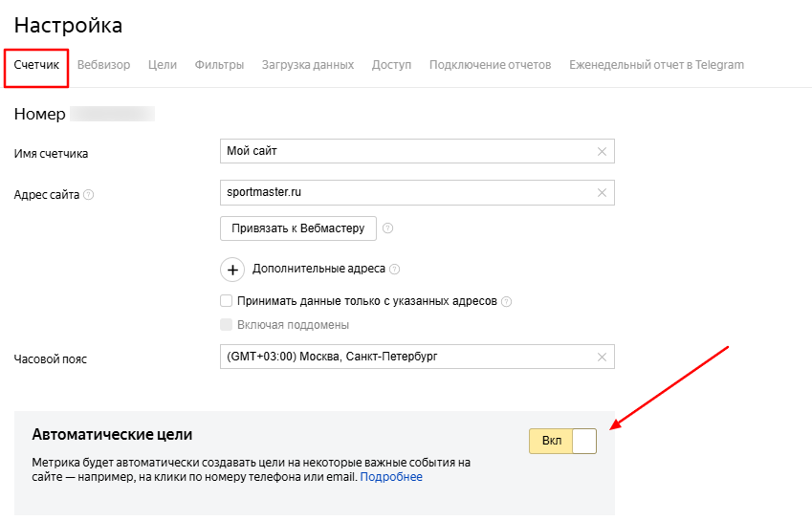Click the Привязать к Вебмастеру button
This screenshot has width=812, height=521.
(298, 228)
